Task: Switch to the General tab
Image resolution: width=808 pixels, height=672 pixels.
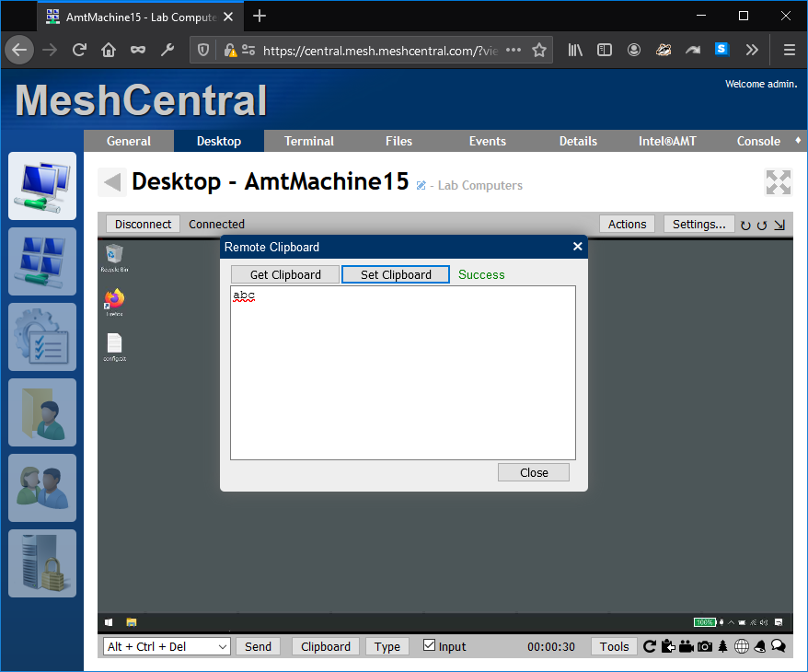Action: click(128, 141)
